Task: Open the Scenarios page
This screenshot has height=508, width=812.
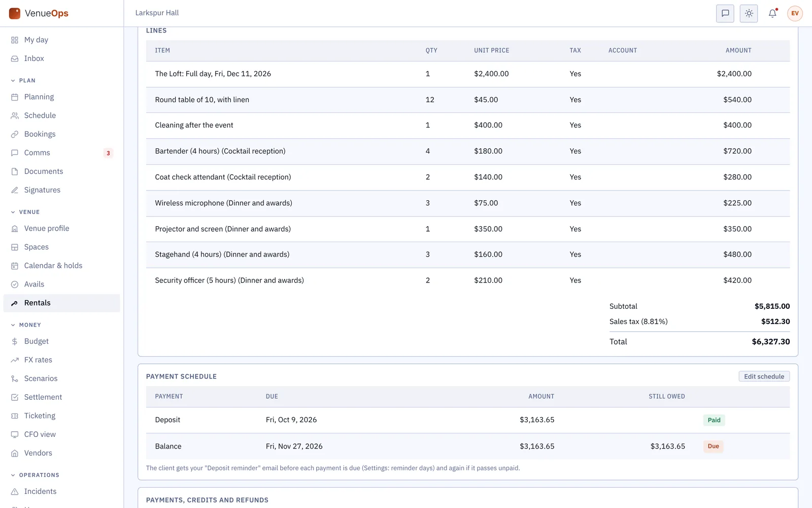Action: click(x=62, y=379)
